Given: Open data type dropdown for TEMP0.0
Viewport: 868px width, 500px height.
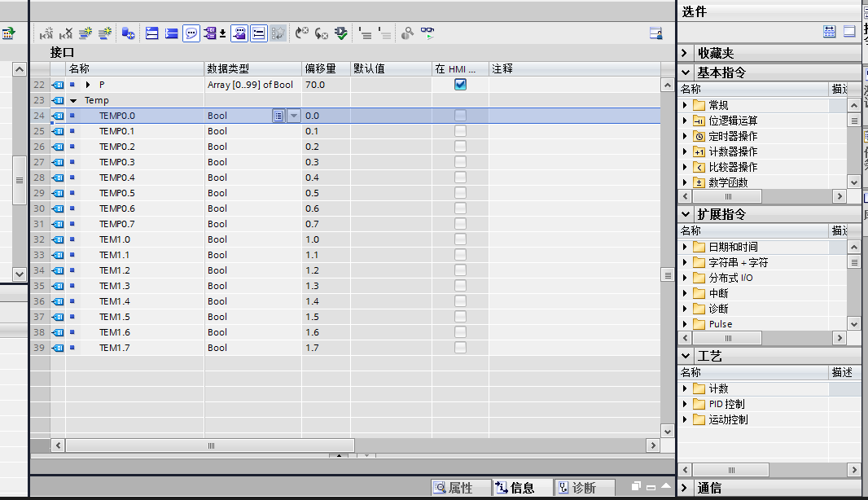Looking at the screenshot, I should point(294,116).
